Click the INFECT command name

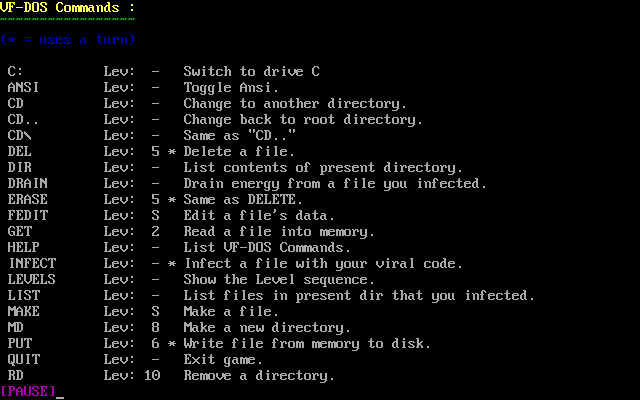[31, 263]
